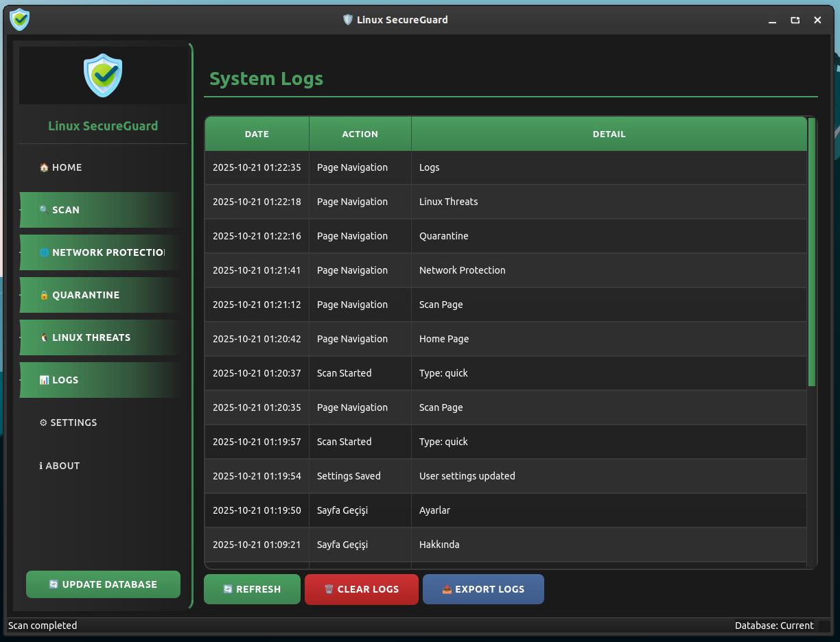Click the info icon beside About
Screen dimensions: 840x642
tap(41, 466)
